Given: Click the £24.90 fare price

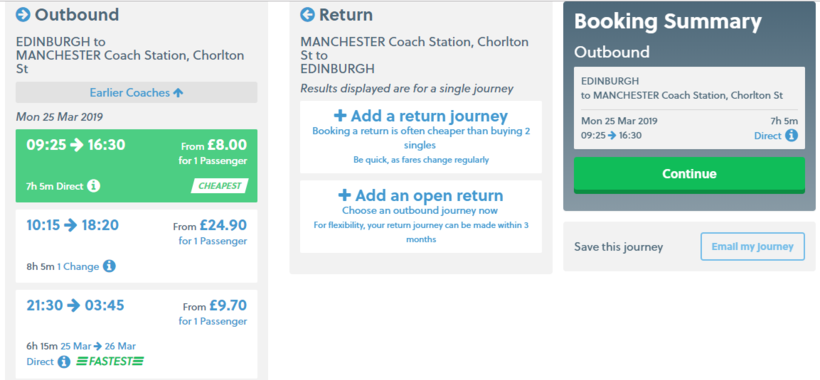Looking at the screenshot, I should click(223, 225).
